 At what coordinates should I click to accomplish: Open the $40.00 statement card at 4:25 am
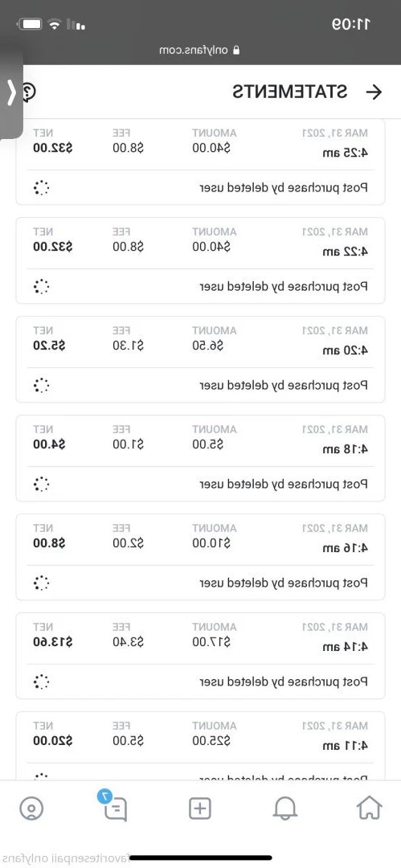tap(201, 162)
